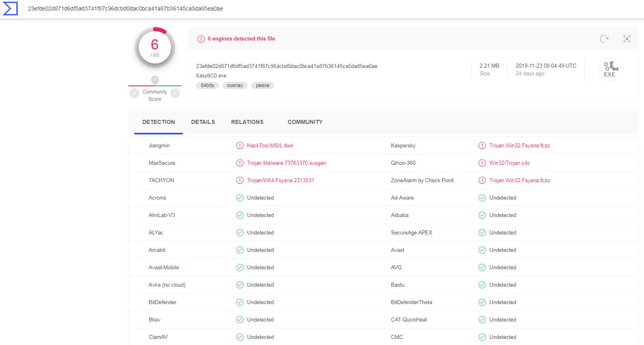644x345 pixels.
Task: Click ZoneAlarm's Trojan.Win32.Fsysna.fczo result
Action: pyautogui.click(x=520, y=180)
